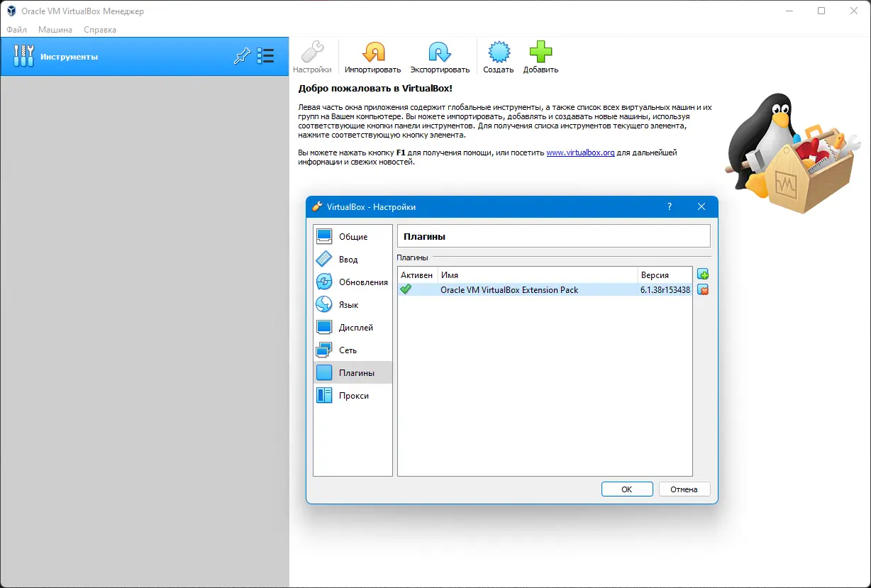Click the remove plugin icon
Viewport: 871px width, 588px height.
coord(703,289)
